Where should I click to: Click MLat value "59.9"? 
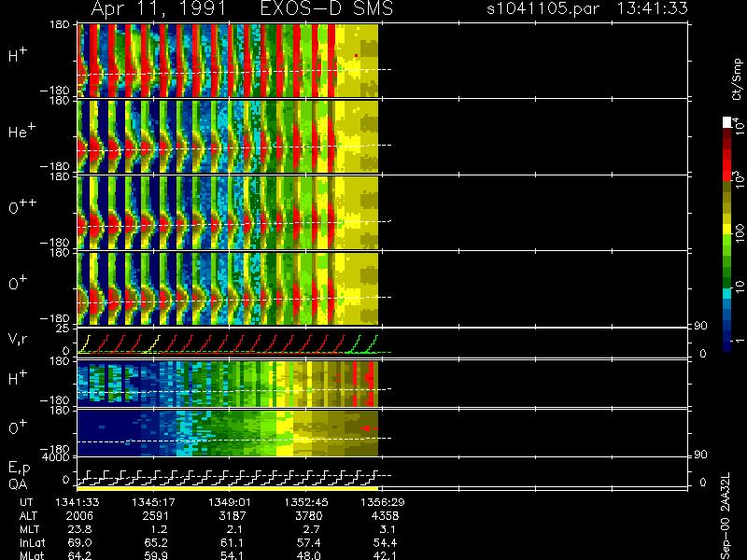click(156, 555)
